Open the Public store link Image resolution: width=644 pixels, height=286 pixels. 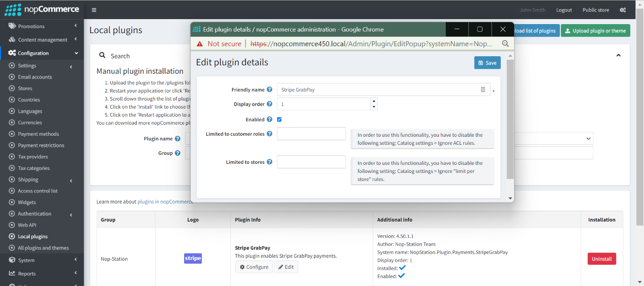(x=596, y=10)
